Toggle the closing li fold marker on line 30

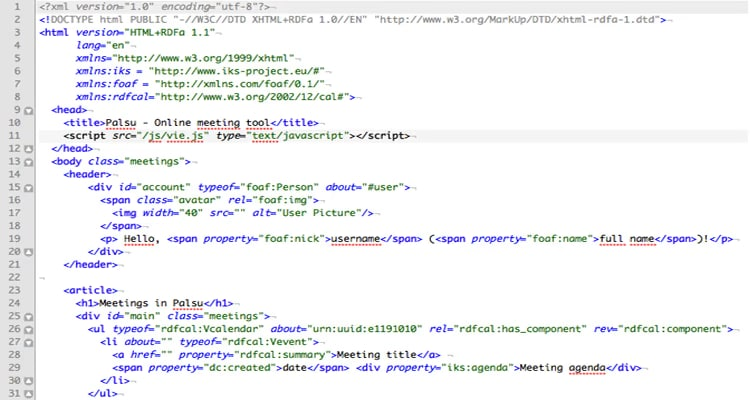(29, 381)
